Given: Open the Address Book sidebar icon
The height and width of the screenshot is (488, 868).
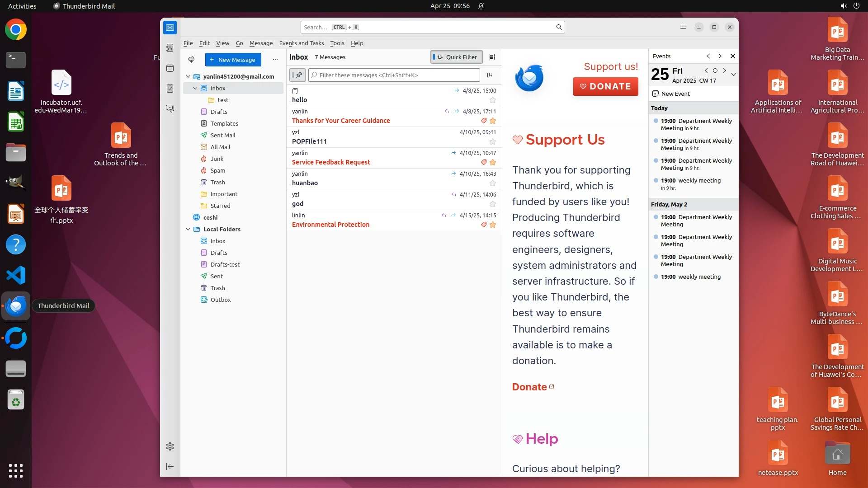Looking at the screenshot, I should [x=170, y=48].
